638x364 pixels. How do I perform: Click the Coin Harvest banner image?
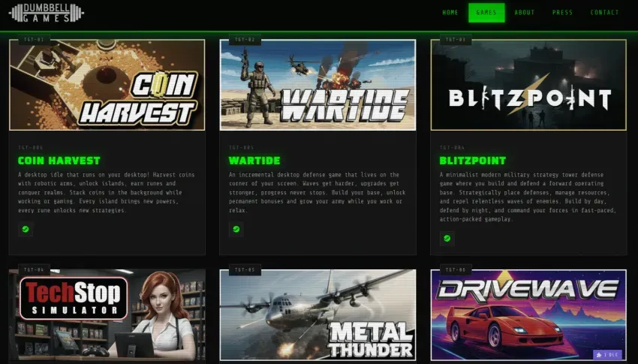pyautogui.click(x=107, y=85)
